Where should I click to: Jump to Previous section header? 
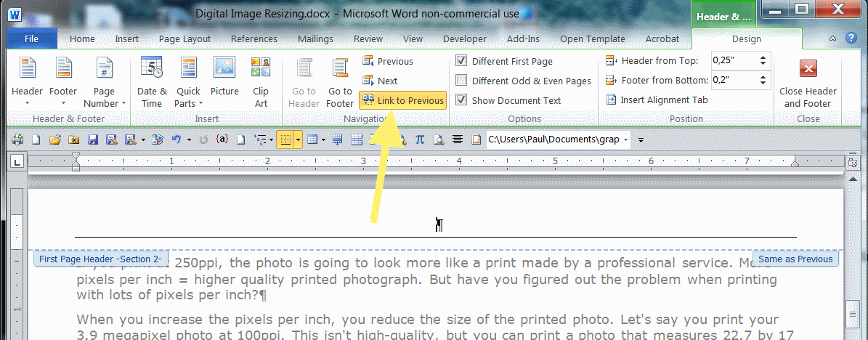coord(387,62)
